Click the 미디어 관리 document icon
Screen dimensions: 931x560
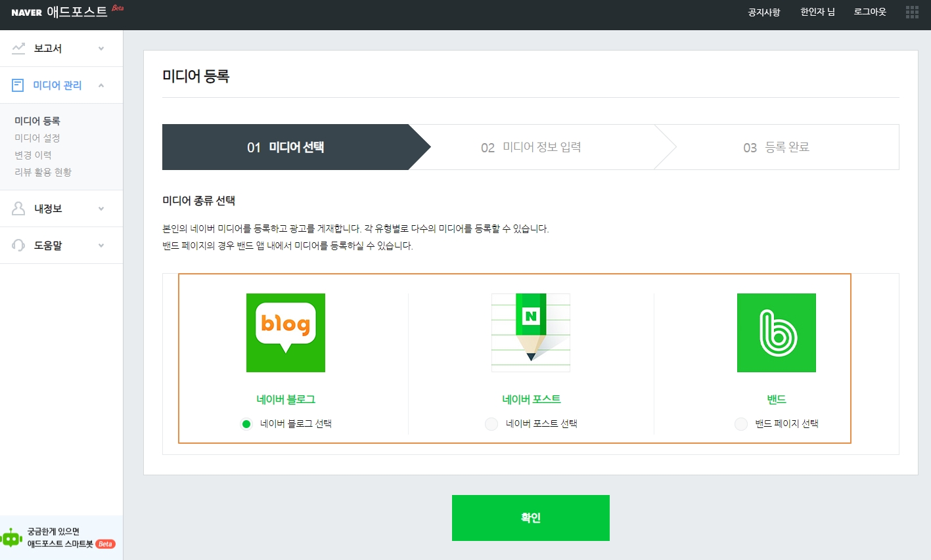(18, 85)
